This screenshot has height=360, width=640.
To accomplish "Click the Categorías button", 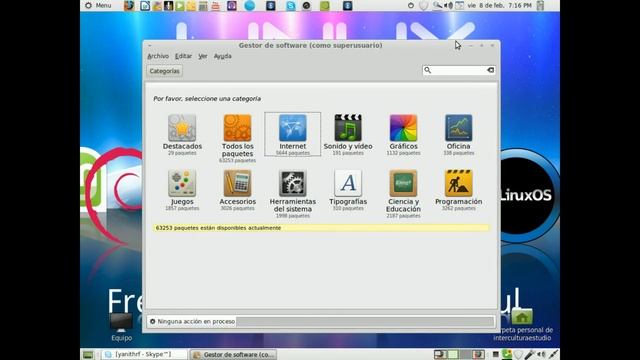I will pos(164,71).
